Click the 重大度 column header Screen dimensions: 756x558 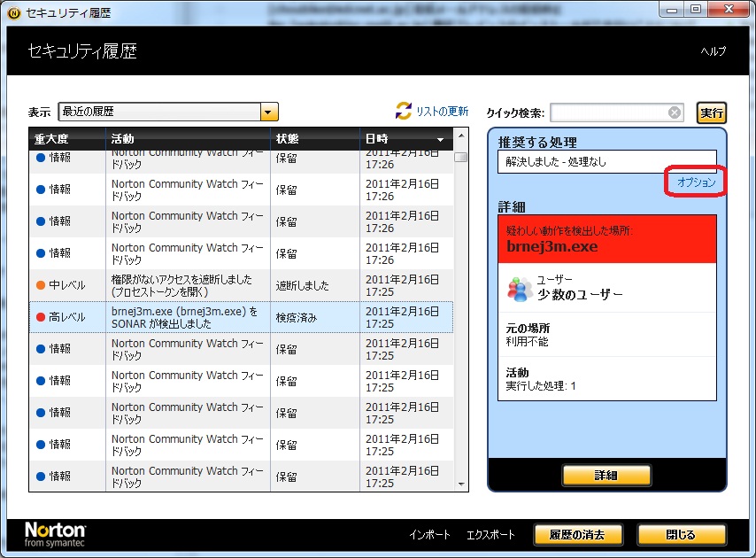pos(67,139)
